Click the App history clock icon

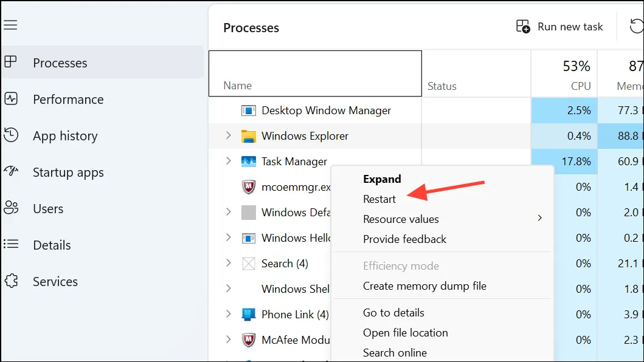(x=11, y=135)
